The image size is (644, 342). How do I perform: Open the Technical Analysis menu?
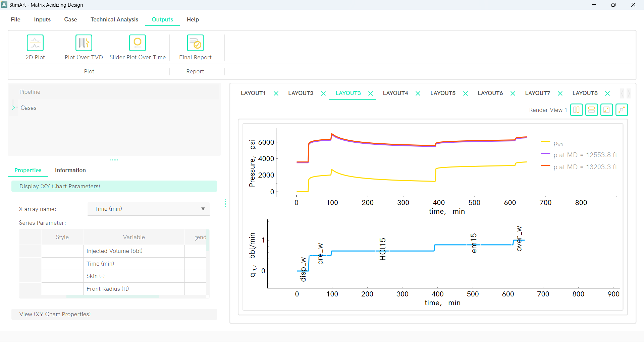pos(114,19)
